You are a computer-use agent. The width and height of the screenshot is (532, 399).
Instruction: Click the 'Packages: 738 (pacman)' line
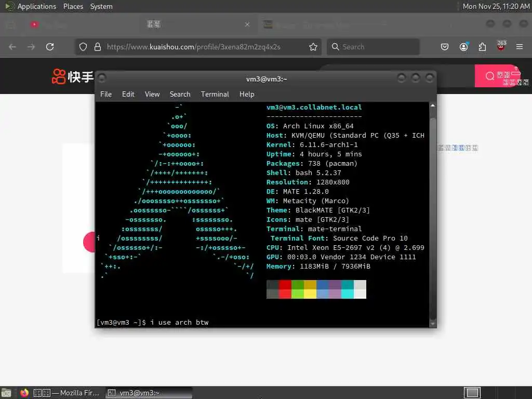tap(312, 164)
